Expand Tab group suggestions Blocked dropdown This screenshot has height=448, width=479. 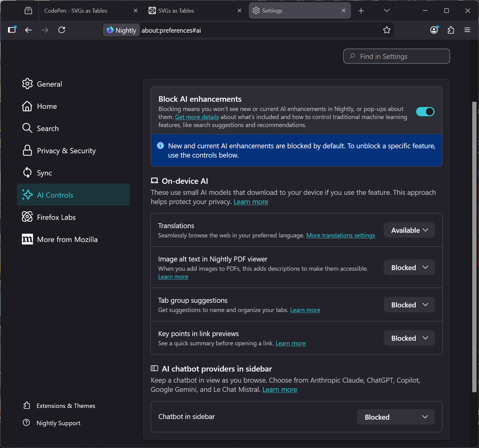coord(409,305)
